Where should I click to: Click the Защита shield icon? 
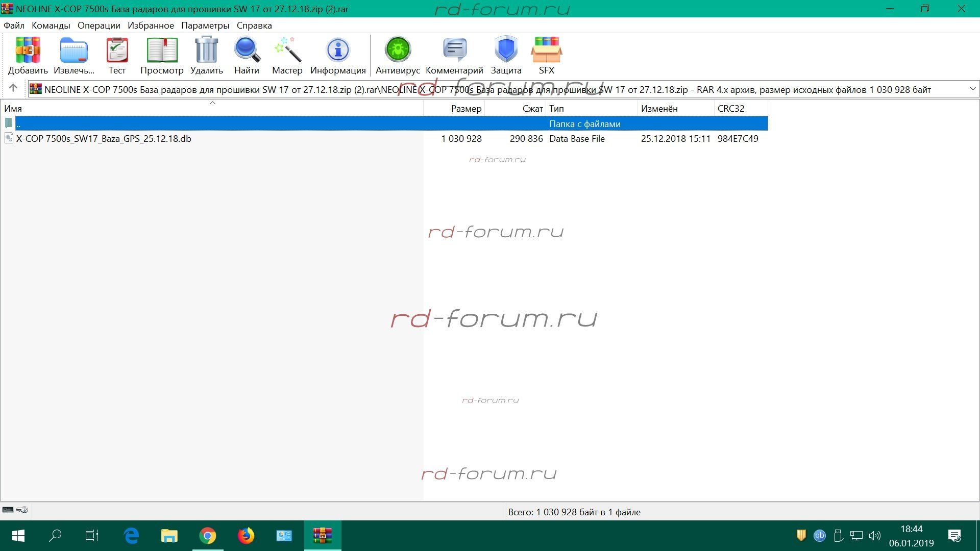tap(506, 51)
